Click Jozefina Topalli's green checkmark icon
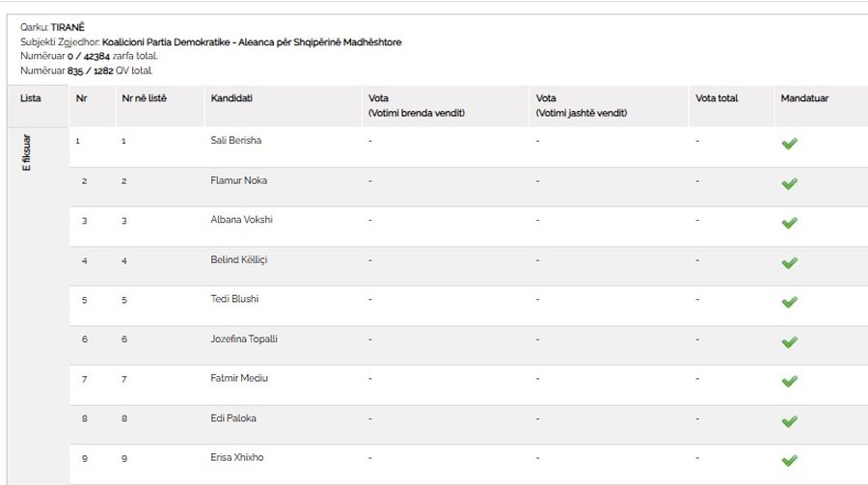Viewport: 868px width, 485px height. [x=789, y=342]
